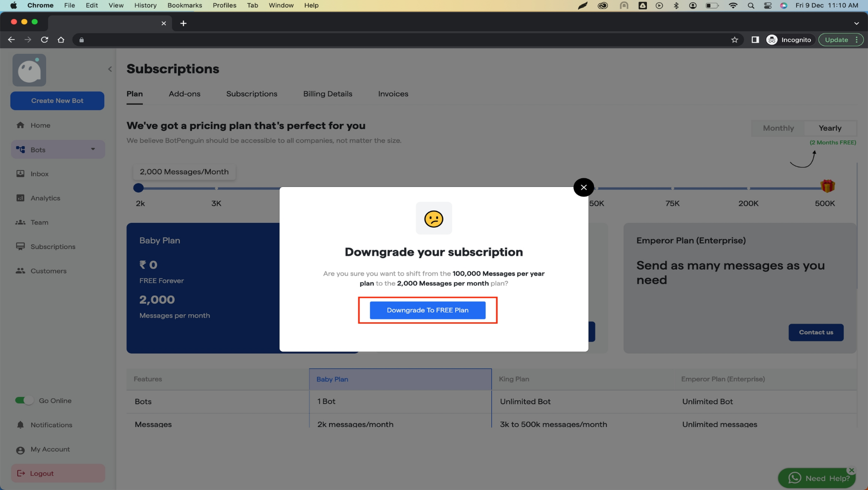Open the Wi-Fi menu bar icon
The width and height of the screenshot is (868, 490).
pyautogui.click(x=733, y=5)
